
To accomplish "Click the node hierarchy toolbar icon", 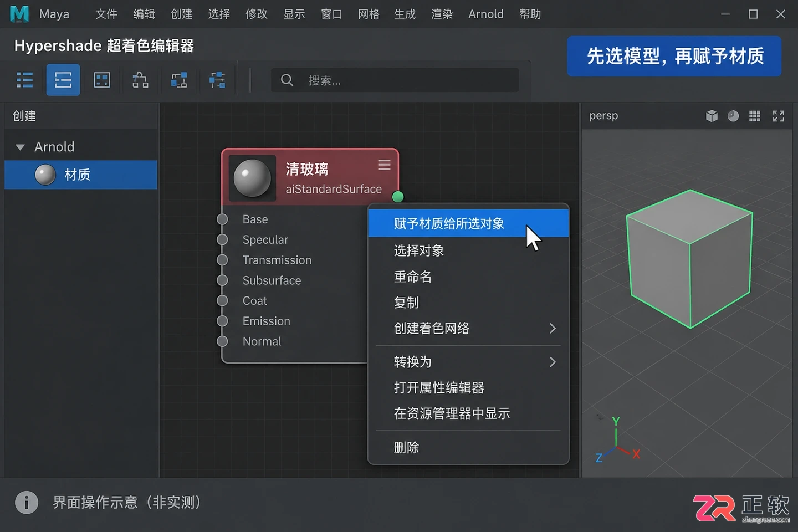I will click(140, 80).
